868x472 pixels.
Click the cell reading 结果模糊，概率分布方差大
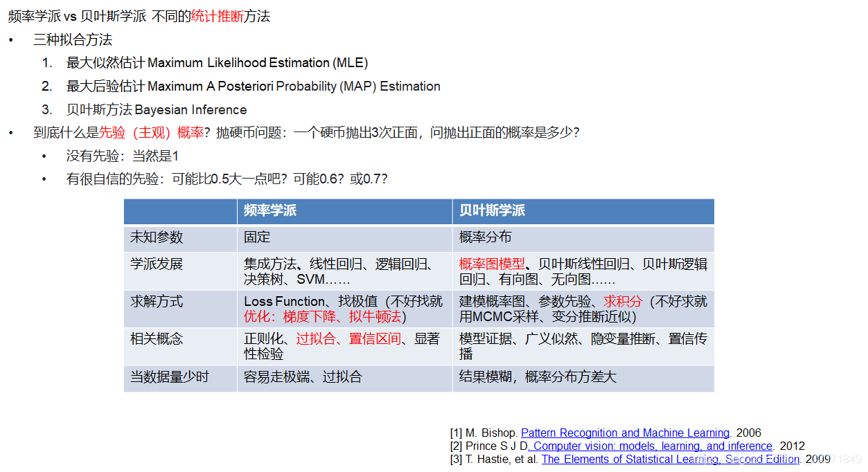pyautogui.click(x=583, y=378)
